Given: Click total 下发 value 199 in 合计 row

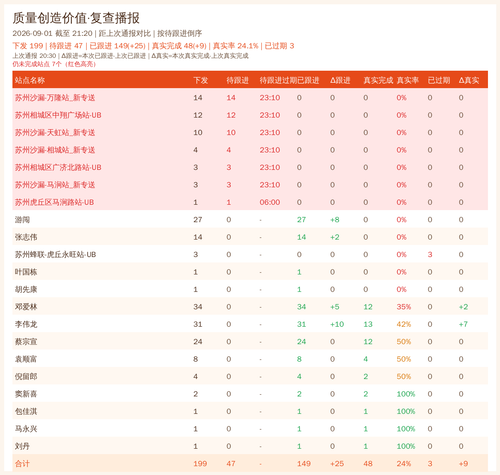Looking at the screenshot, I should click(x=200, y=464).
